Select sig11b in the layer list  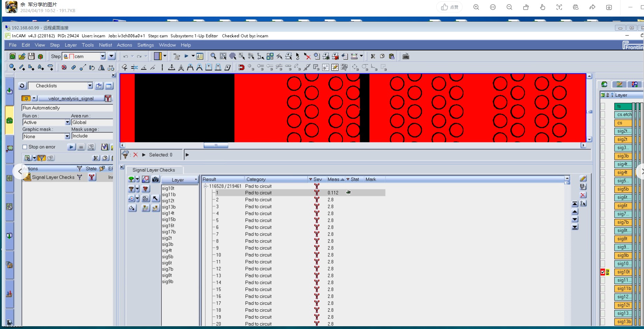tap(169, 195)
